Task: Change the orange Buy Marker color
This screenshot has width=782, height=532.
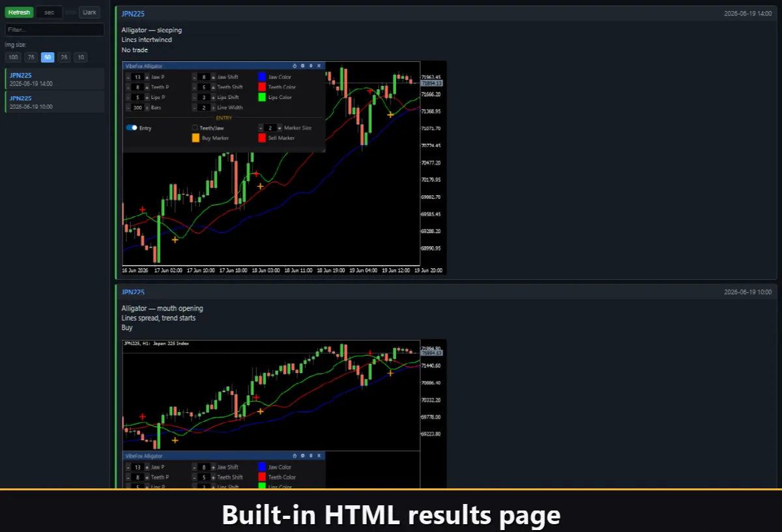Action: point(195,138)
